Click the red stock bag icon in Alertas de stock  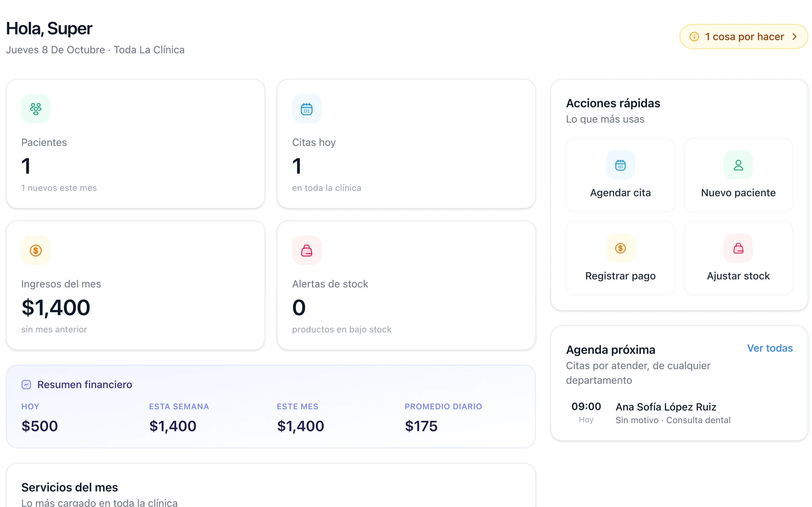pos(307,250)
